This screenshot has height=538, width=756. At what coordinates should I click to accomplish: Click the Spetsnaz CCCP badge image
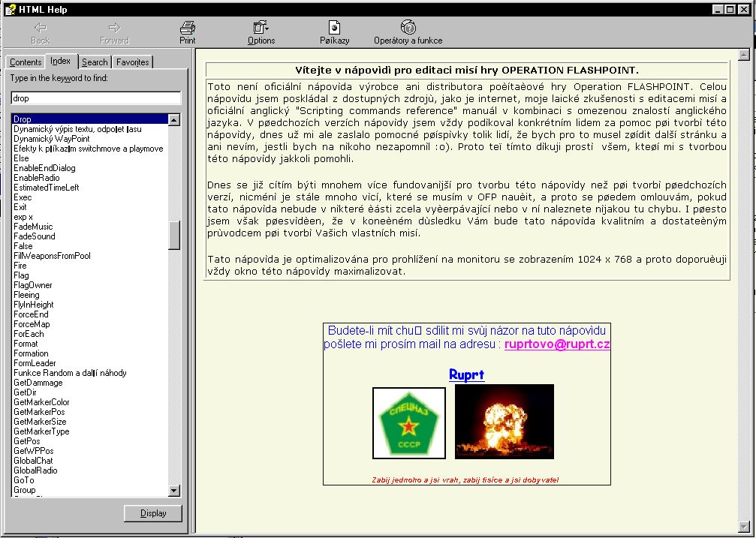409,423
